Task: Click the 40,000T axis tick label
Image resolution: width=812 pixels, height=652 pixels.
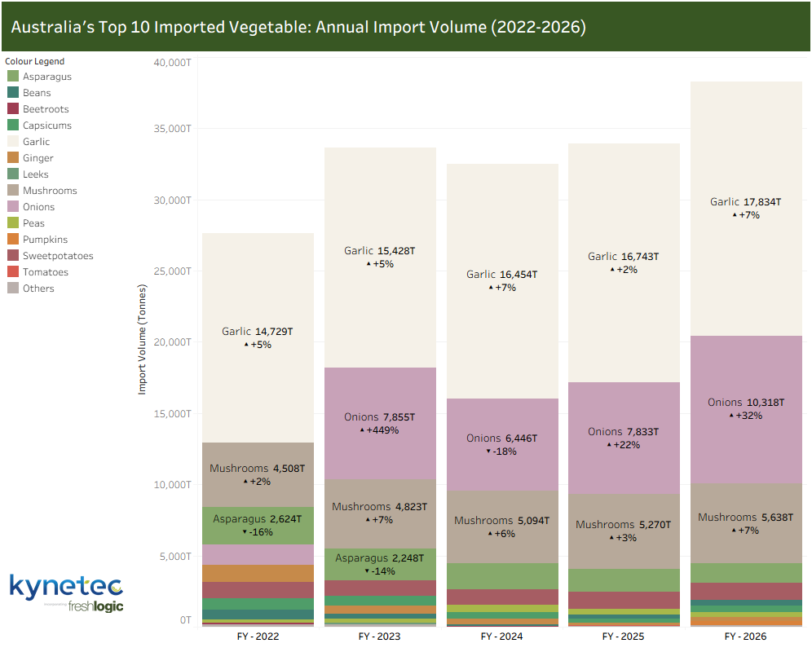Action: point(173,63)
